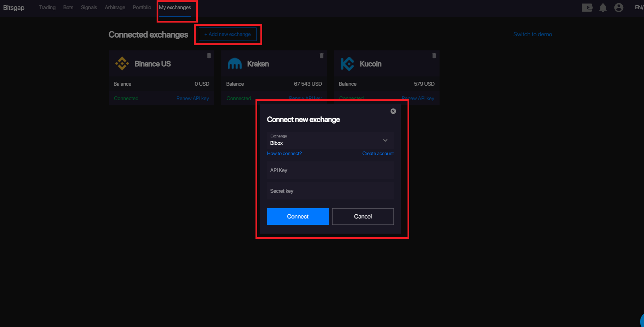The image size is (644, 327).
Task: Click into the Secret key field
Action: (330, 191)
